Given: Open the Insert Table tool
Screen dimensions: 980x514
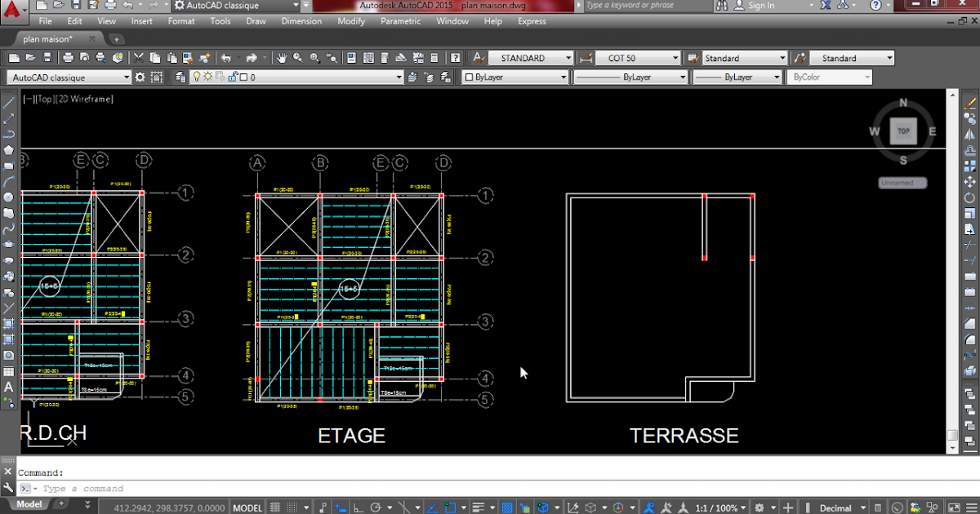Looking at the screenshot, I should [9, 370].
